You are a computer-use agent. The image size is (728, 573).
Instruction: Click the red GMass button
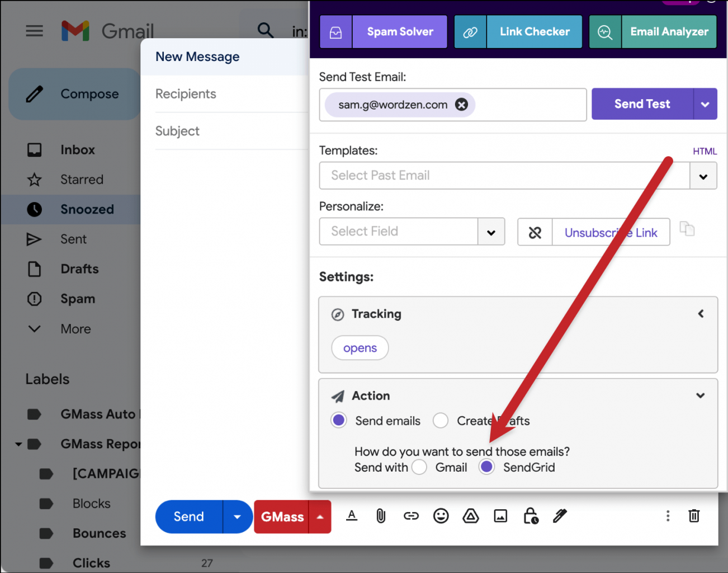pos(282,516)
